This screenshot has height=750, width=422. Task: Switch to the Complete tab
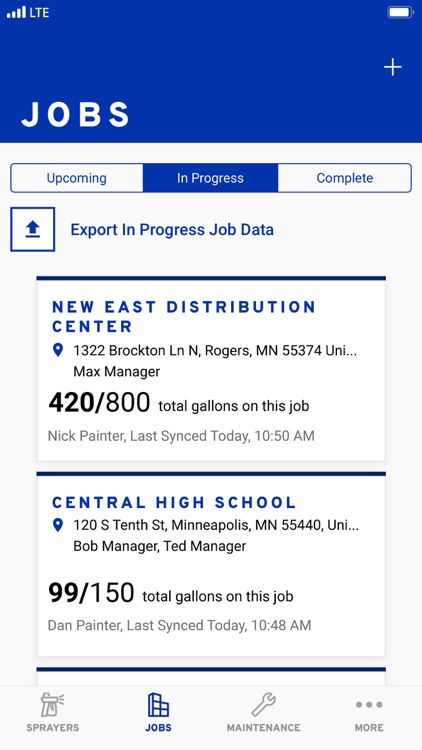pyautogui.click(x=344, y=178)
